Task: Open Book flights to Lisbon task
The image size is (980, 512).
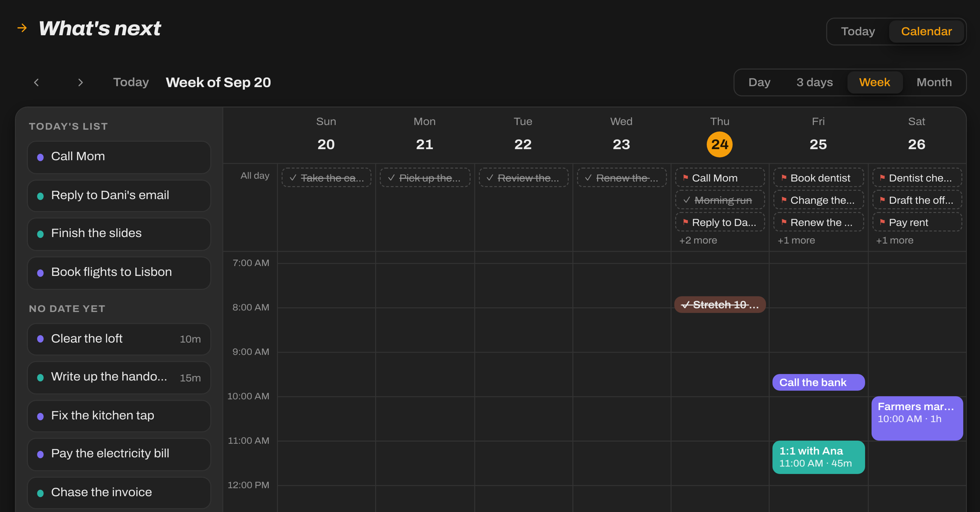Action: click(119, 273)
